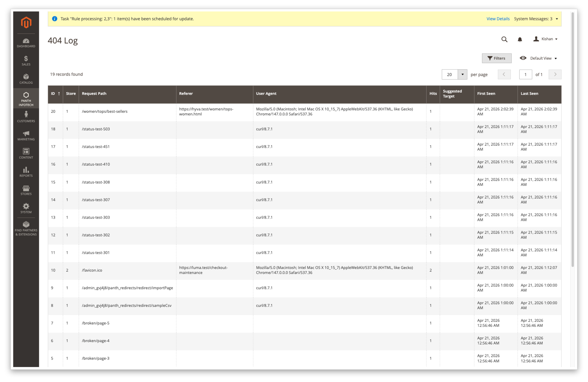This screenshot has height=382, width=588.
Task: Click the search magnifier icon
Action: [504, 39]
